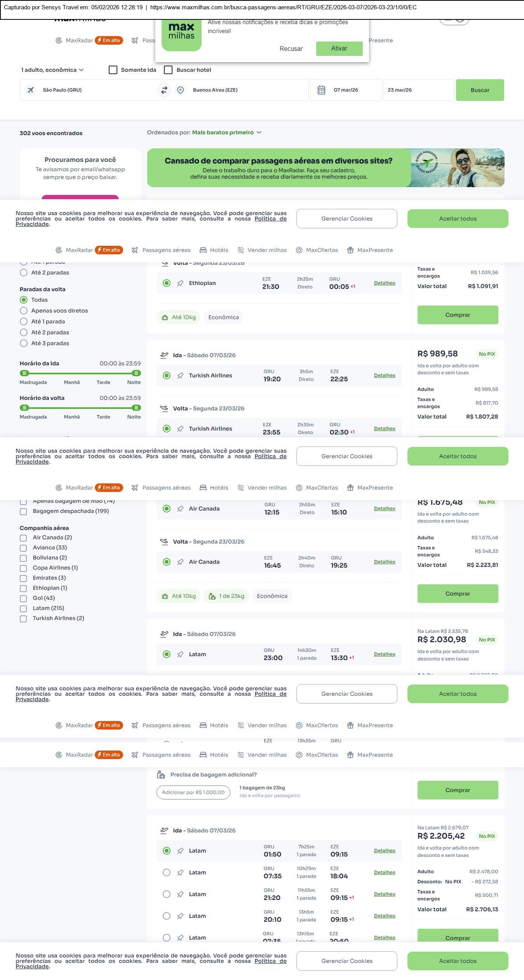Filter by Turkish Airlines checkbox
The image size is (524, 980).
[x=23, y=619]
